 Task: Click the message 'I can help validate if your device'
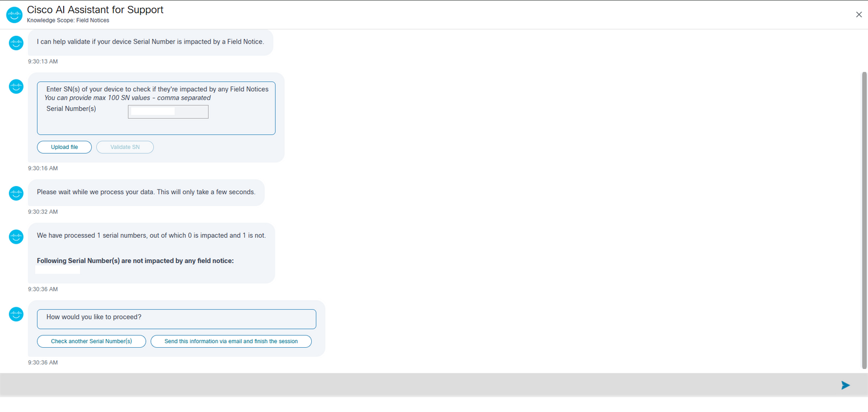pyautogui.click(x=151, y=42)
